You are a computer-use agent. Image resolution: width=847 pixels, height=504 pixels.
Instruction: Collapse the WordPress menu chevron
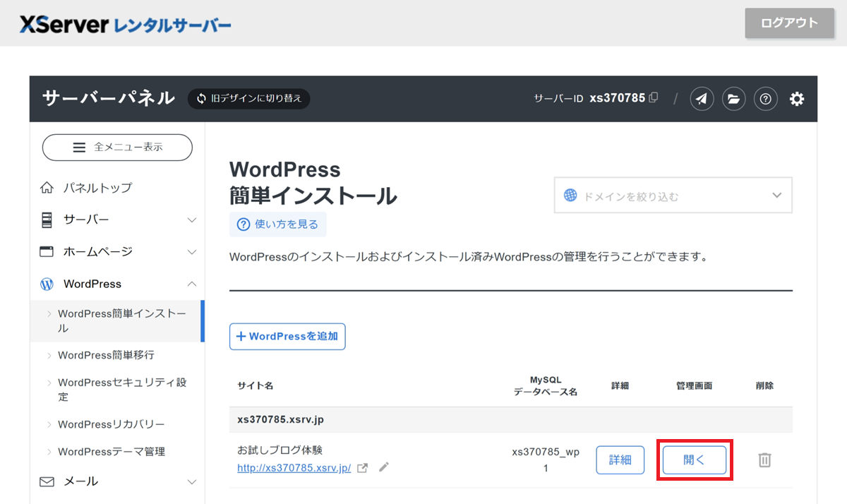191,284
